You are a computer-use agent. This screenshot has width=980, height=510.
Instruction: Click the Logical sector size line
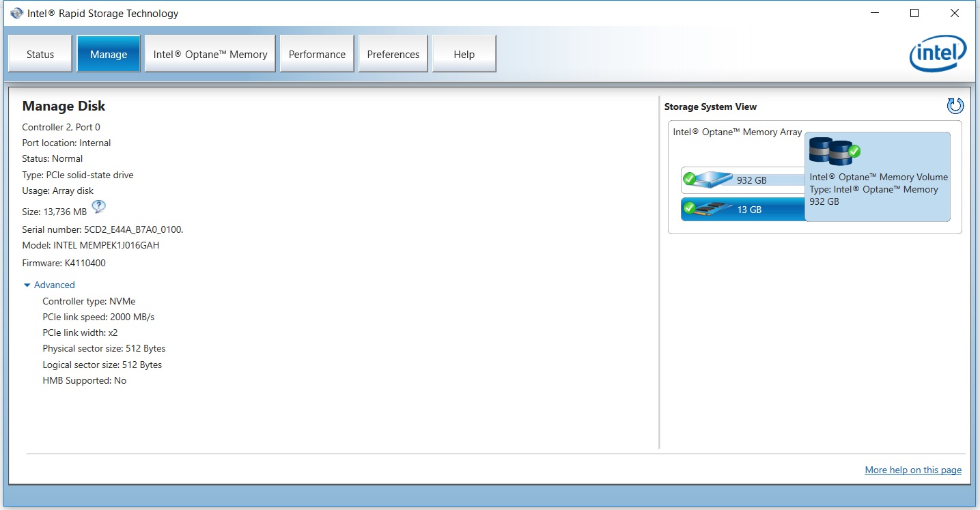pyautogui.click(x=102, y=365)
